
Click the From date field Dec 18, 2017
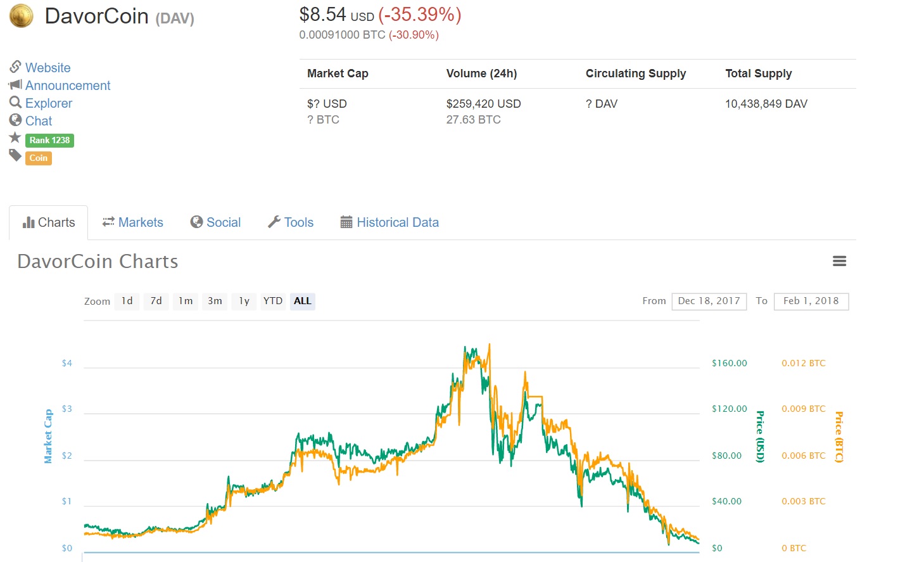tap(709, 301)
